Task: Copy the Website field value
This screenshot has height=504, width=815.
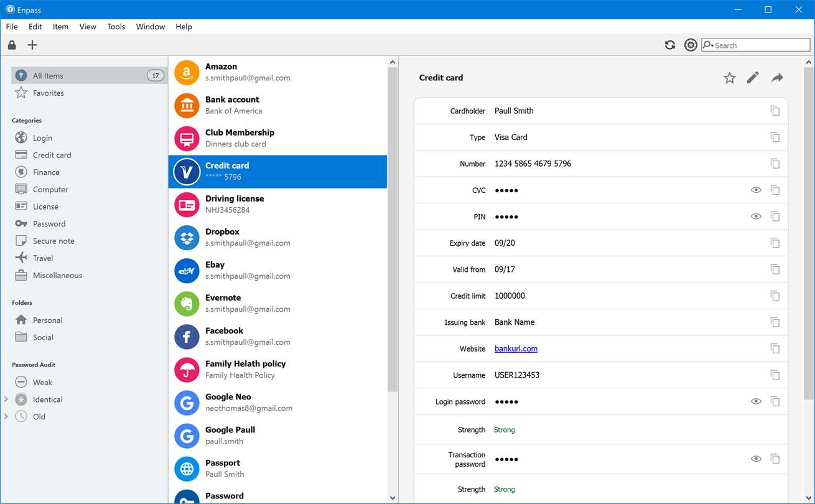Action: click(x=775, y=348)
